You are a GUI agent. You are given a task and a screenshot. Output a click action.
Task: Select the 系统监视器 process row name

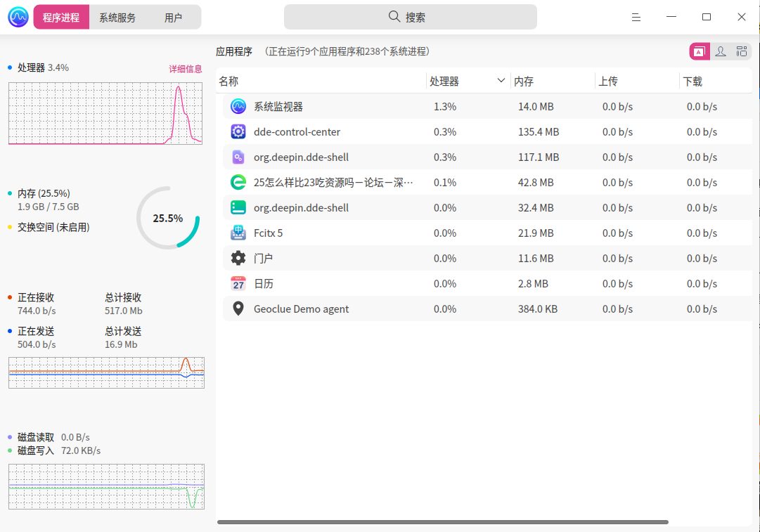click(278, 107)
